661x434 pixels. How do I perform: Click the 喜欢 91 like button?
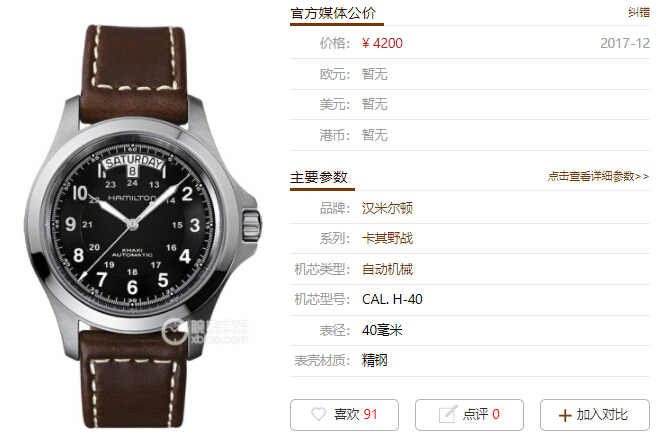pos(344,415)
